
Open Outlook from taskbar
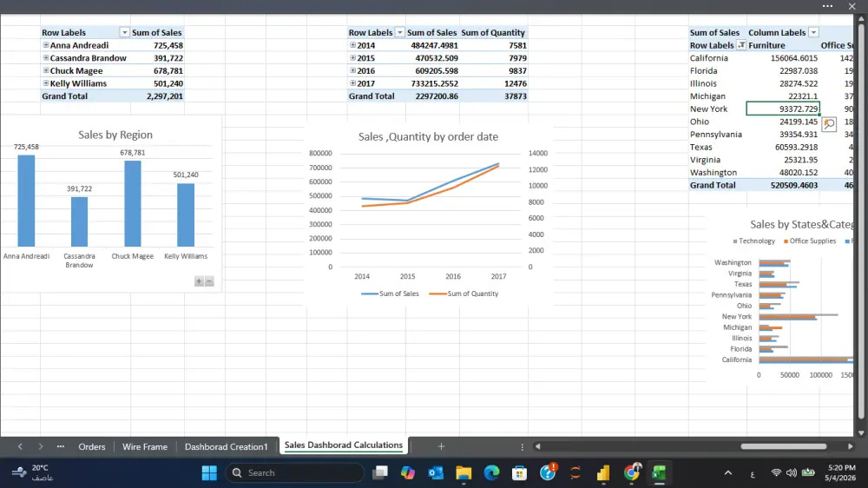[436, 472]
